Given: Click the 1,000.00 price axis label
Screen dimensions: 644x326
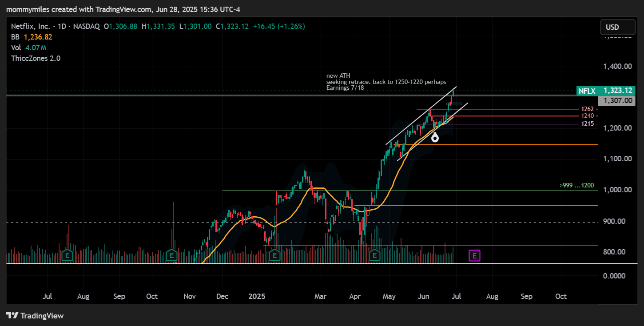Looking at the screenshot, I should tap(617, 190).
